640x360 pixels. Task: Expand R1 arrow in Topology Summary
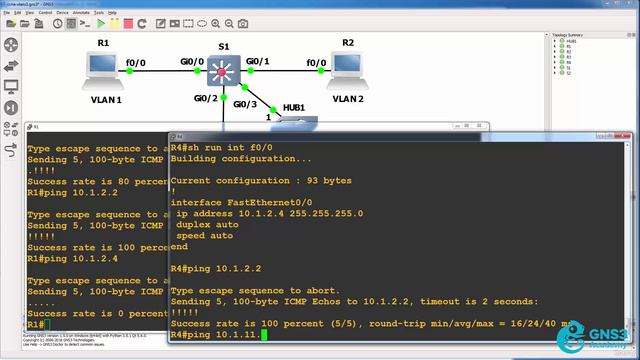coord(555,47)
